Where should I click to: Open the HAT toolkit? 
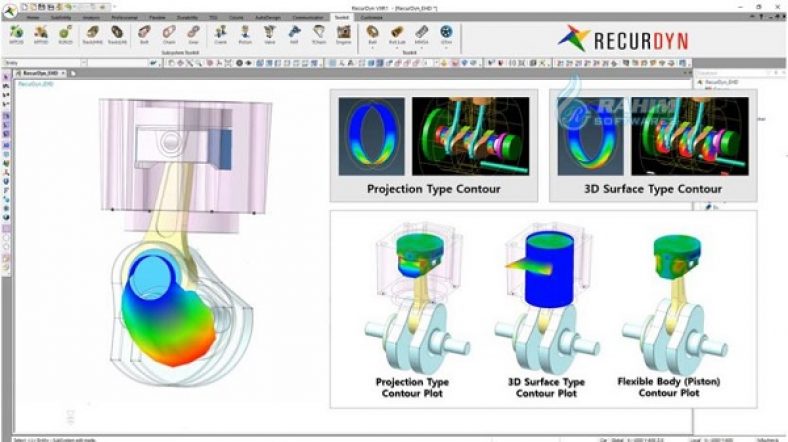point(294,35)
